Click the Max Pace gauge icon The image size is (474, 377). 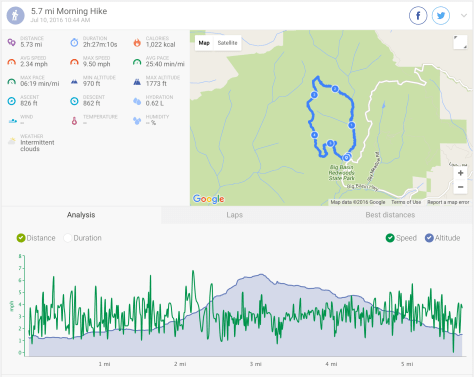(x=12, y=82)
